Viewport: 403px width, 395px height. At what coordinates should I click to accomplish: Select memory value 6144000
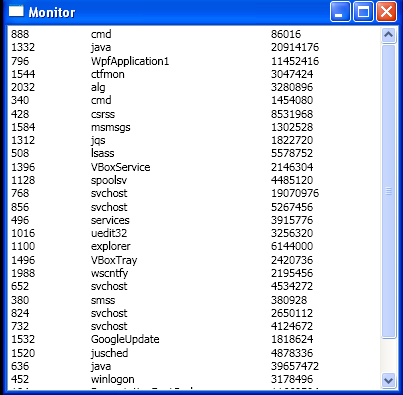(292, 246)
